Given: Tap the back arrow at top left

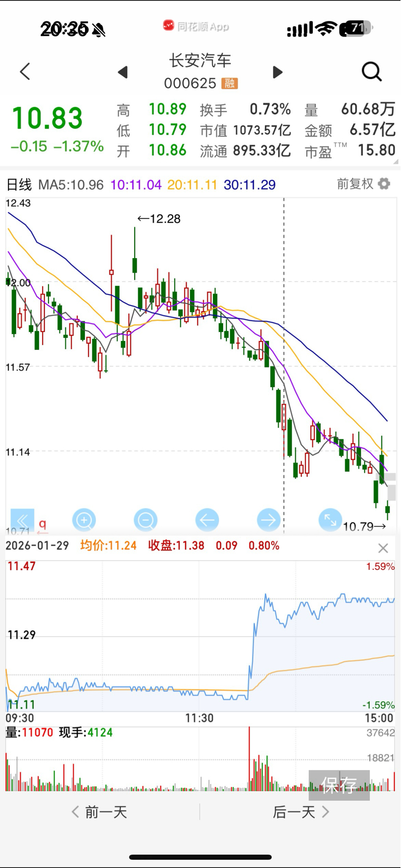Looking at the screenshot, I should [x=25, y=71].
